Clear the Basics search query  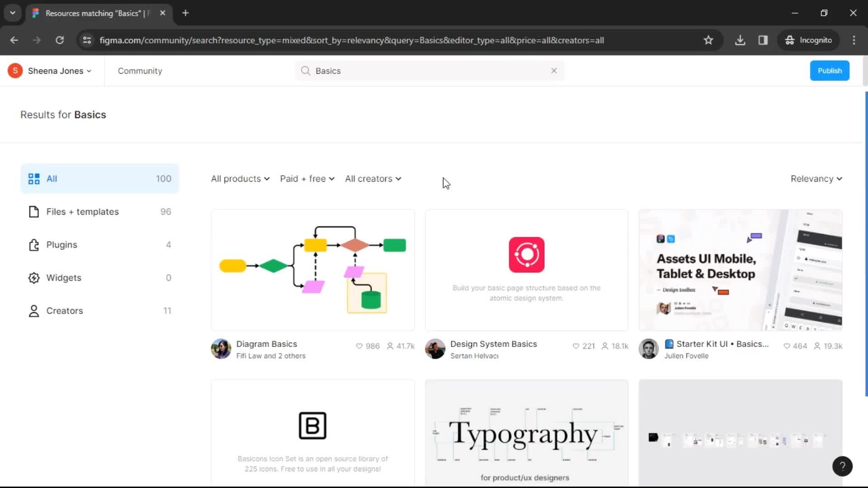coord(554,70)
